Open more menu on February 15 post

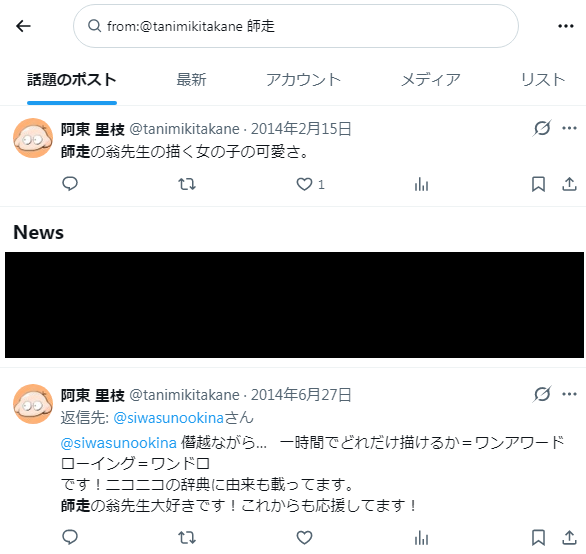[569, 128]
